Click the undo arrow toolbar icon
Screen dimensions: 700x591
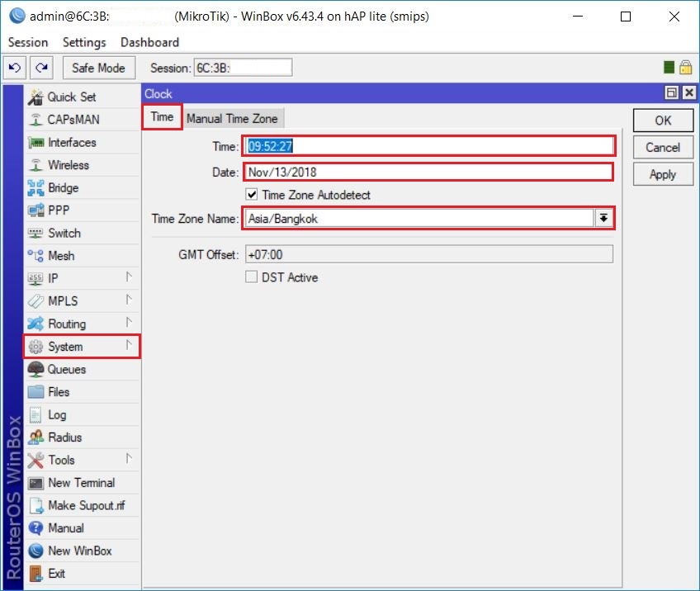tap(15, 68)
